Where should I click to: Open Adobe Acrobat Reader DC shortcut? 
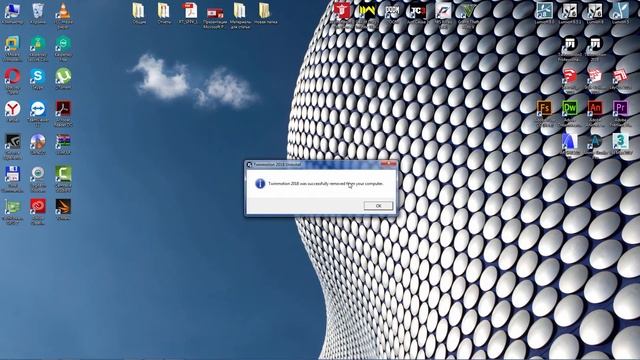click(x=63, y=113)
